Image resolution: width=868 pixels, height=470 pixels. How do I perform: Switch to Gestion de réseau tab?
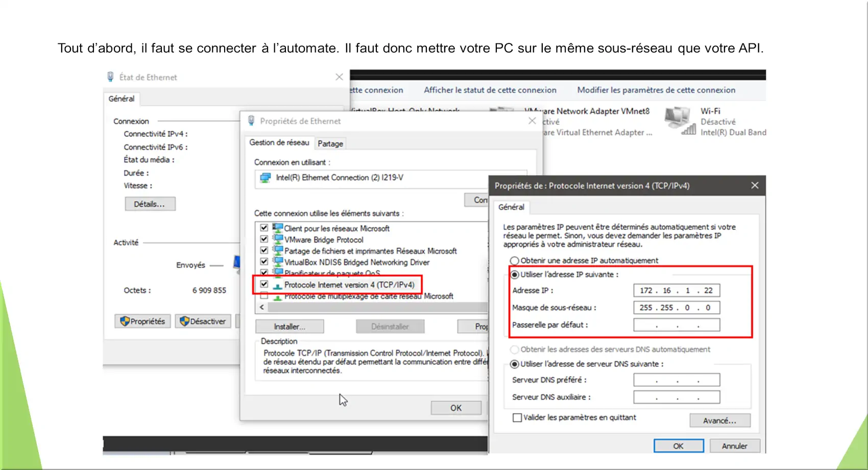click(x=279, y=143)
